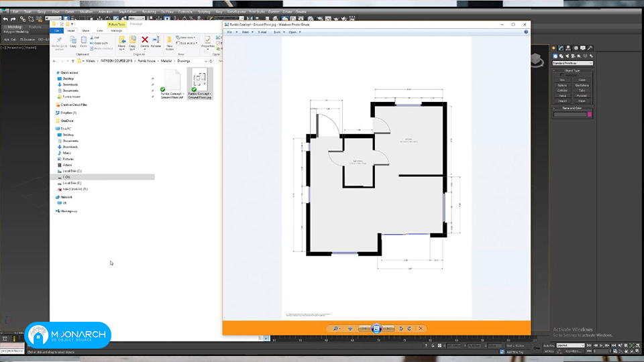
Task: Collapse the Object Type rollout
Action: click(x=572, y=70)
